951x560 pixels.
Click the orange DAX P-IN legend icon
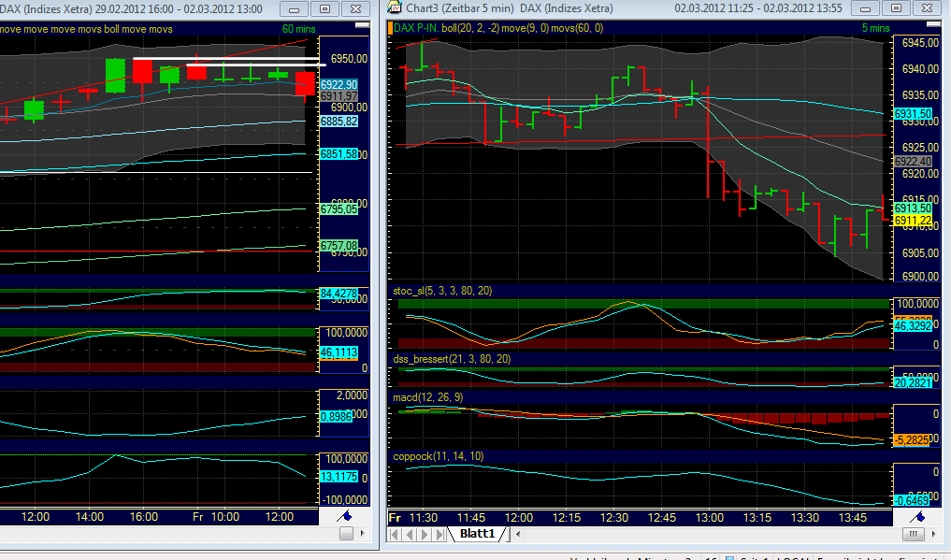pyautogui.click(x=390, y=29)
